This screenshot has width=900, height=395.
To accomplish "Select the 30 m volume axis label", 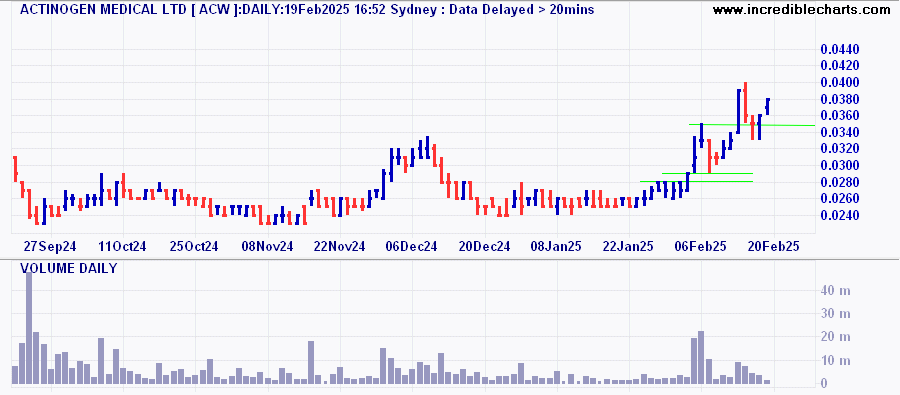I will tap(835, 314).
